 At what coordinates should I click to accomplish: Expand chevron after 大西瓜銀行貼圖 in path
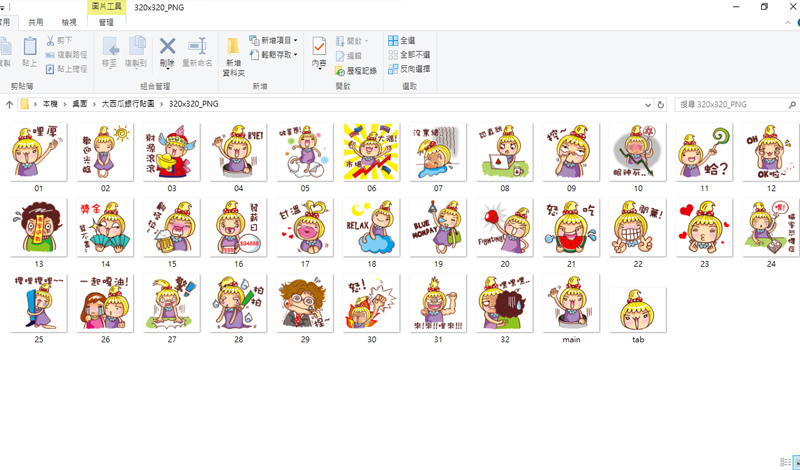162,104
